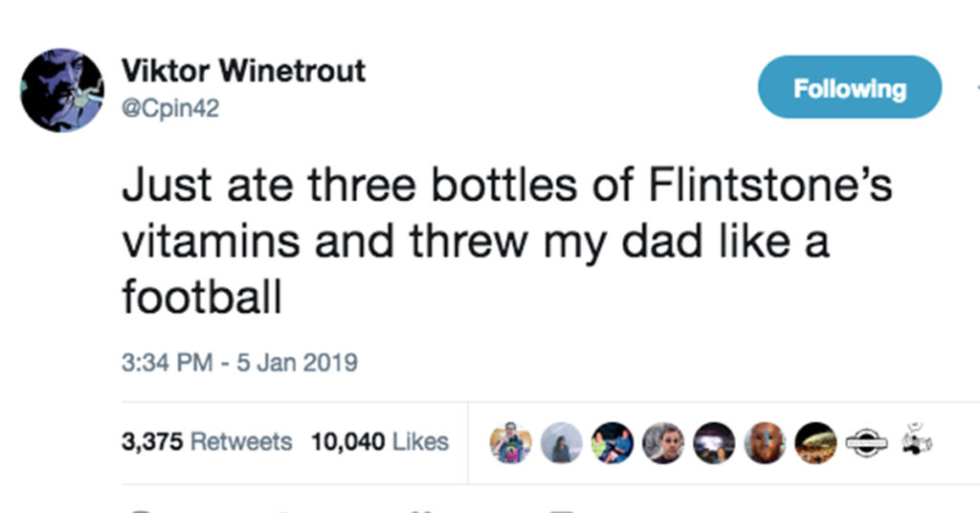Click the word football in the tweet
The height and width of the screenshot is (513, 980).
coord(202,296)
